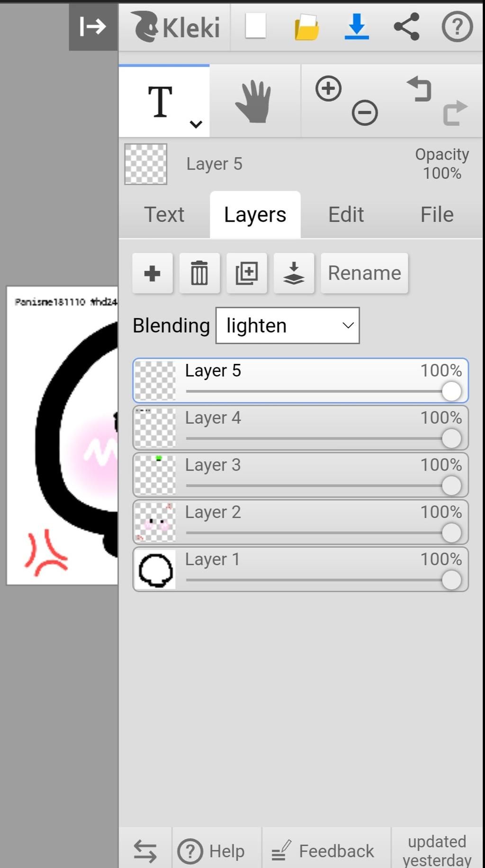Expand the Text tool chevron menu
The image size is (485, 868).
click(196, 124)
